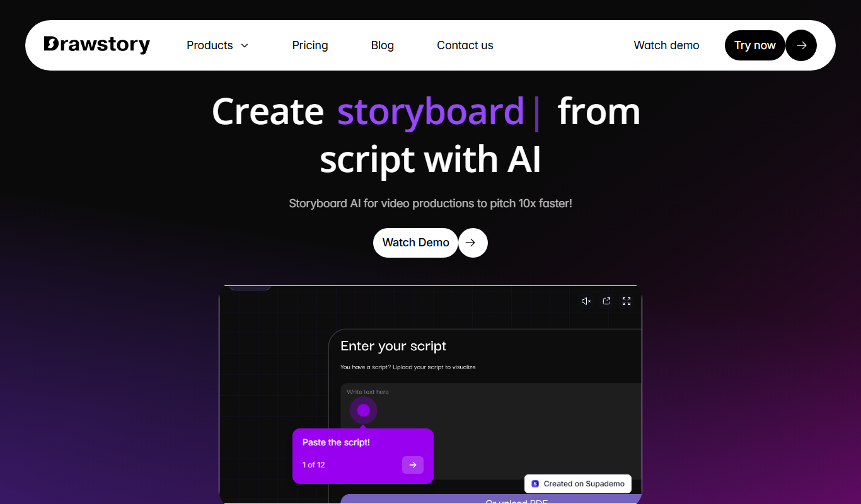Click the arrow beside Try now
The width and height of the screenshot is (861, 504).
pyautogui.click(x=801, y=45)
